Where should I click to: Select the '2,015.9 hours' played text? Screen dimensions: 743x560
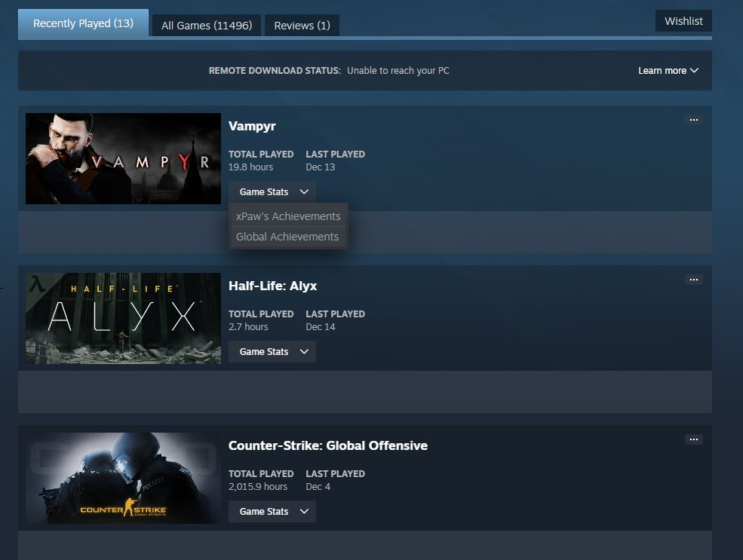258,487
